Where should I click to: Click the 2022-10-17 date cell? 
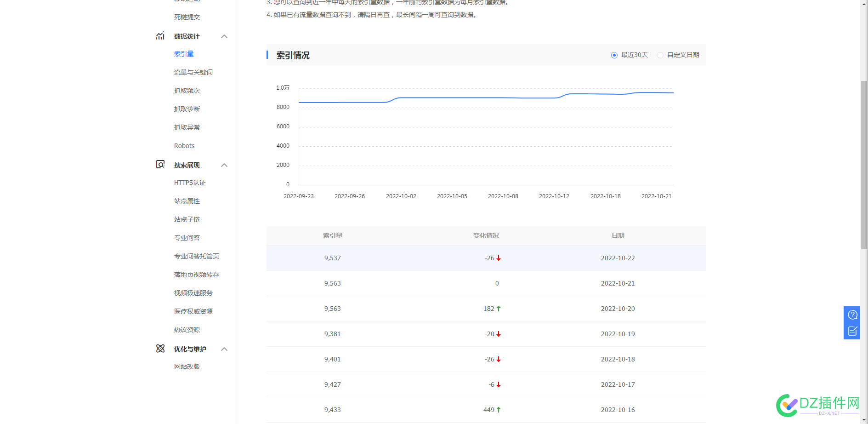coord(618,384)
